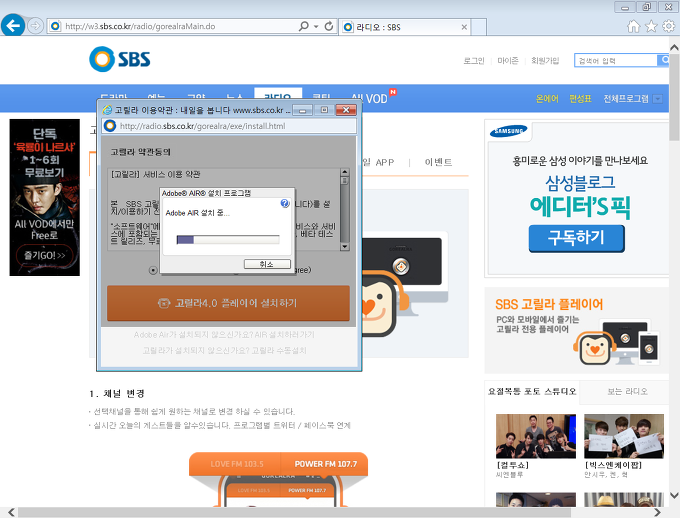Click the LOVE FM 103.5 channel tab
Screen dimensions: 680x518
click(237, 464)
